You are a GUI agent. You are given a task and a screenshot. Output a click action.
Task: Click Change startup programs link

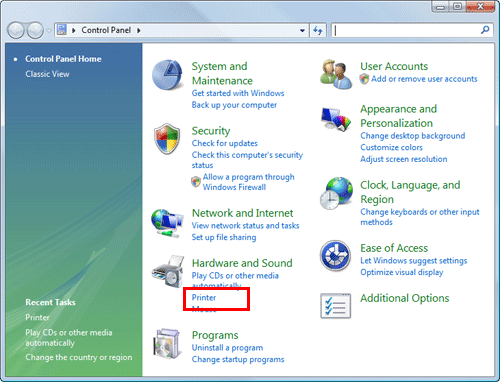pos(238,359)
